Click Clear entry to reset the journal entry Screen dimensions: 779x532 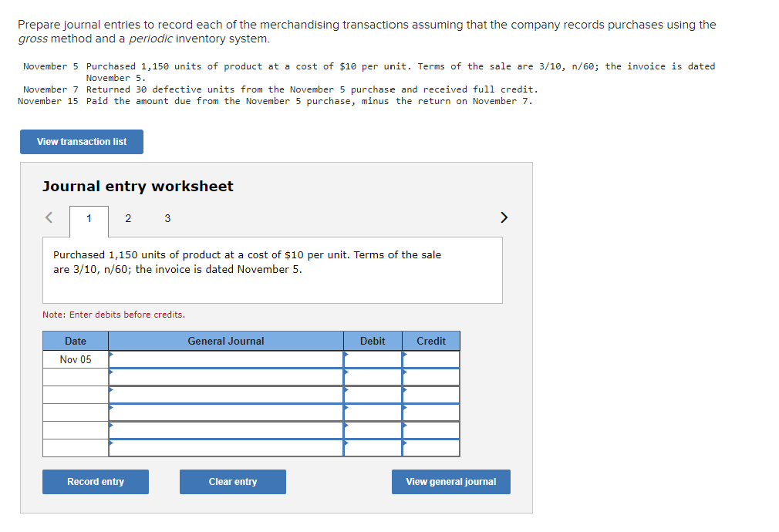[232, 481]
